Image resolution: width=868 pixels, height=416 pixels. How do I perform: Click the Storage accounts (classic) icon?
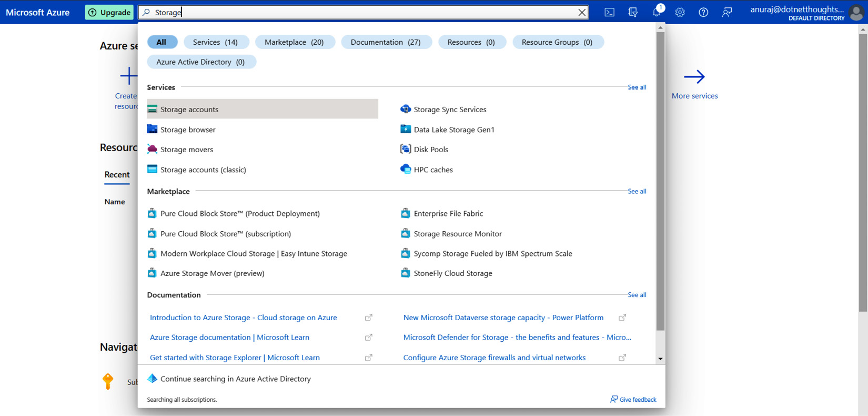(x=152, y=169)
